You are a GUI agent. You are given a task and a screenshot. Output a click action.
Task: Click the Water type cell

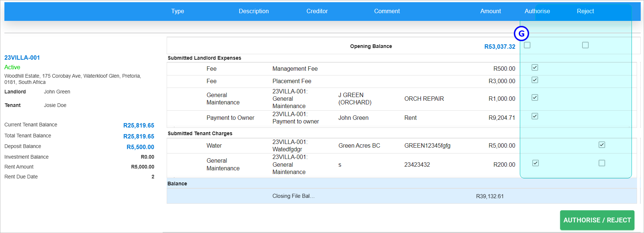[x=214, y=146]
